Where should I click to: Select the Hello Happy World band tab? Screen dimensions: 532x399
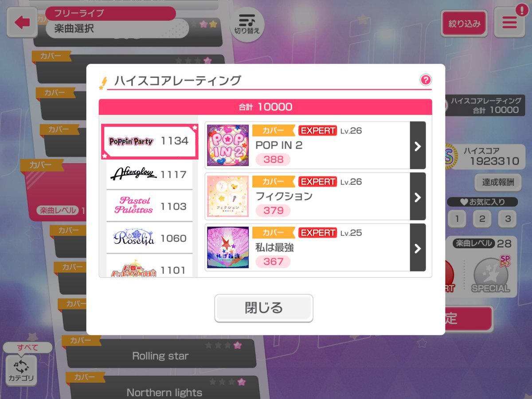[149, 267]
